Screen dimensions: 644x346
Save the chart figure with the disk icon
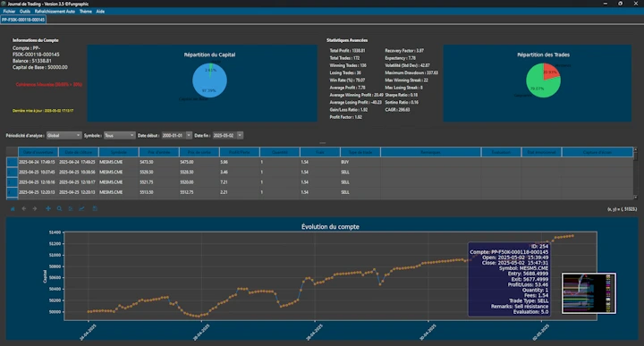click(x=95, y=209)
